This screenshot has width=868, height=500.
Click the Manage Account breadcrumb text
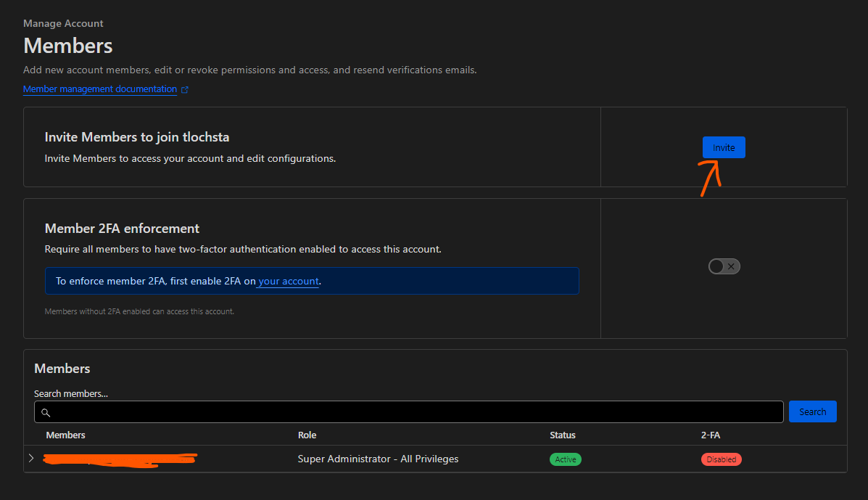pos(63,23)
